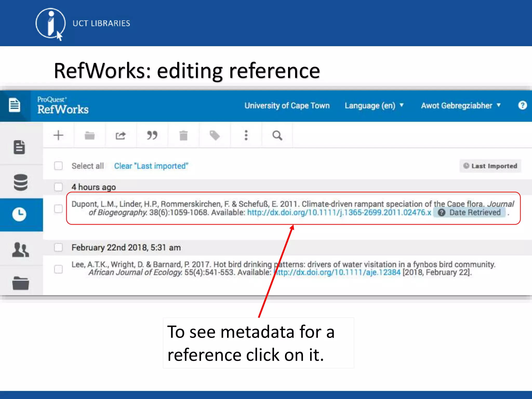Click the Add tags icon
Viewport: 532px width, 399px height.
coord(215,135)
